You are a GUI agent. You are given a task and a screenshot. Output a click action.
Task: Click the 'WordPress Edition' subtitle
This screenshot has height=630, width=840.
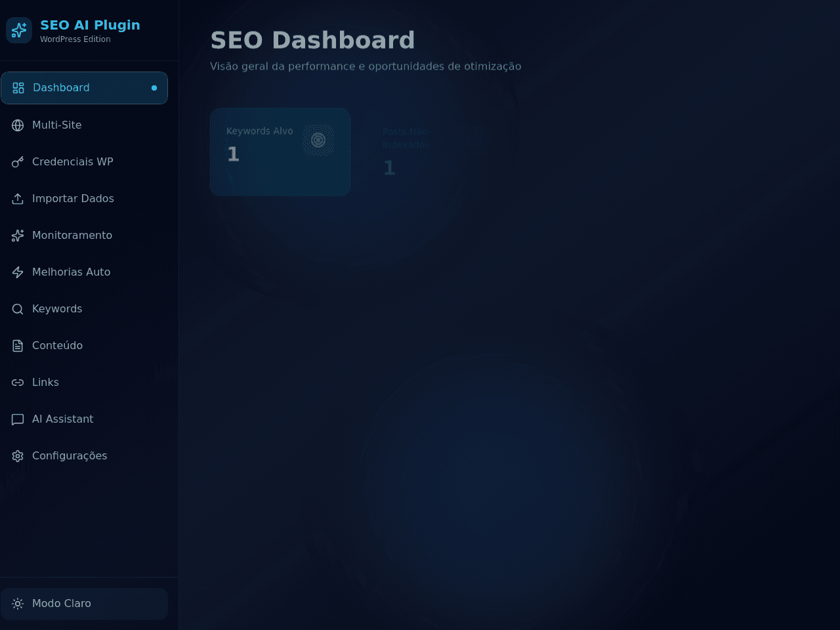[75, 39]
